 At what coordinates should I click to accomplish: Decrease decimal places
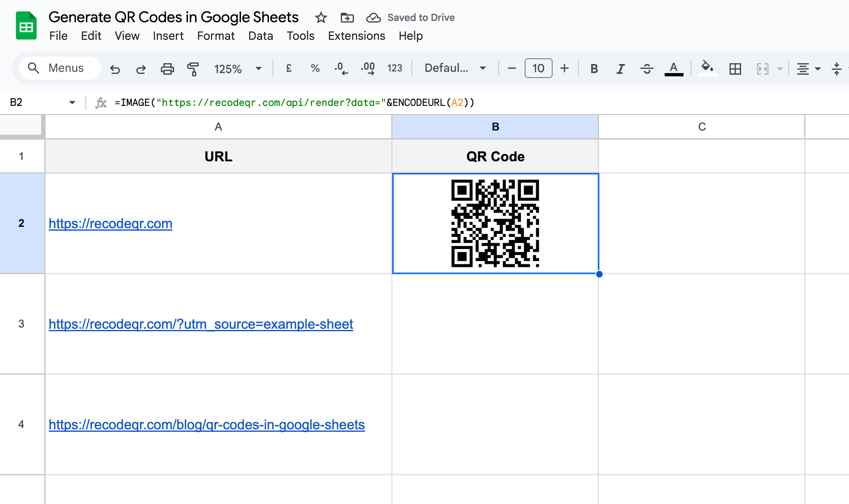click(341, 69)
